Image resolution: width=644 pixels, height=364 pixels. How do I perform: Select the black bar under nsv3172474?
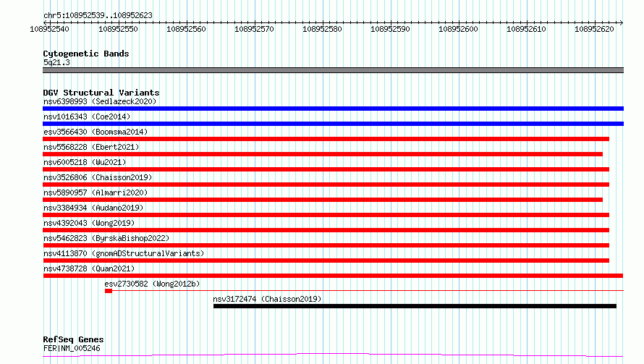coord(415,306)
